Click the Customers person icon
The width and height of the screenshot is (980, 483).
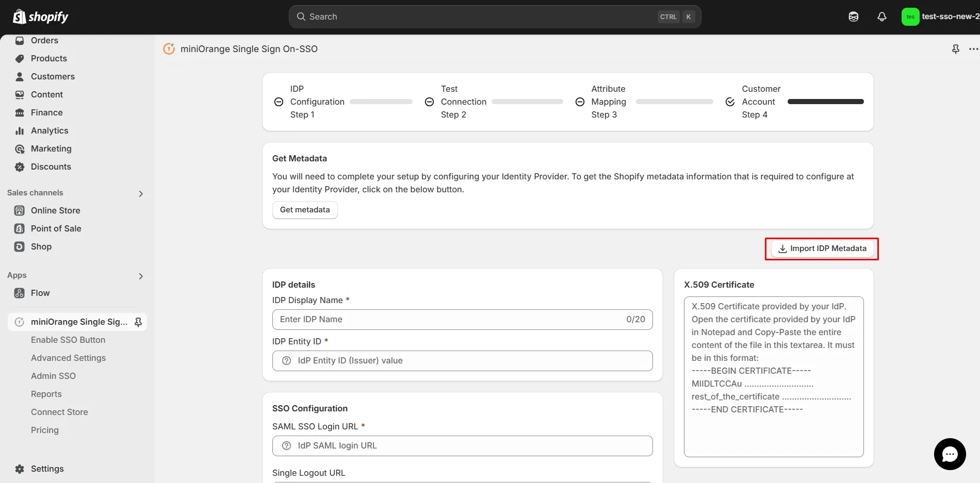pos(20,76)
